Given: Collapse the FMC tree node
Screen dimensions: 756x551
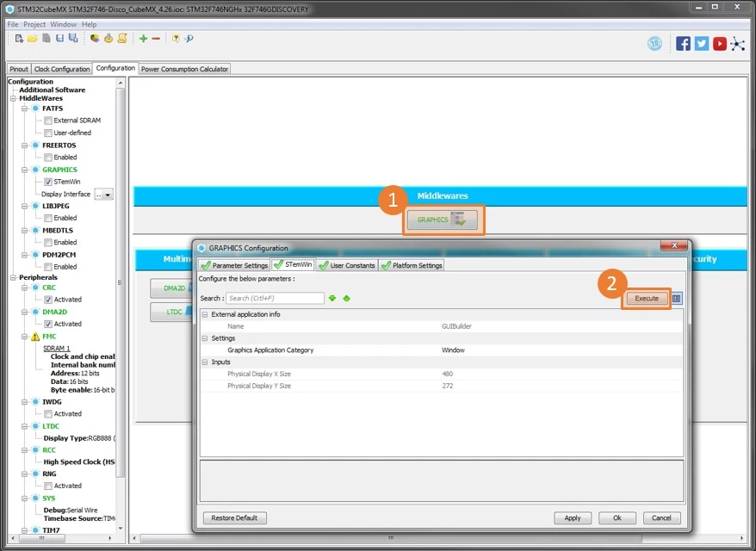Looking at the screenshot, I should click(x=24, y=337).
